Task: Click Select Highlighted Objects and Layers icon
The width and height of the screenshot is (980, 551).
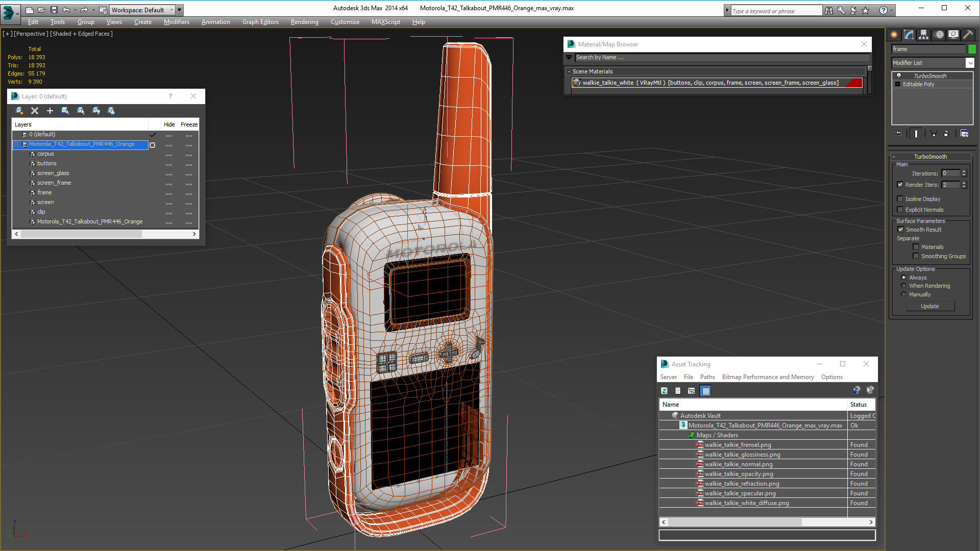Action: point(65,111)
